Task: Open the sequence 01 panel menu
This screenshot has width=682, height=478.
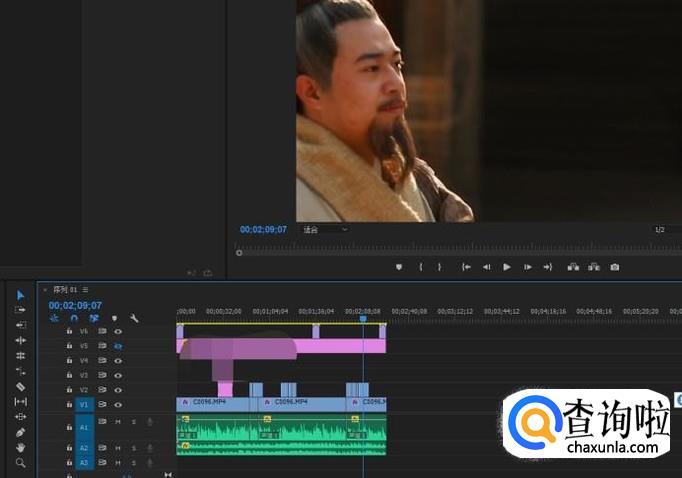Action: tap(85, 290)
